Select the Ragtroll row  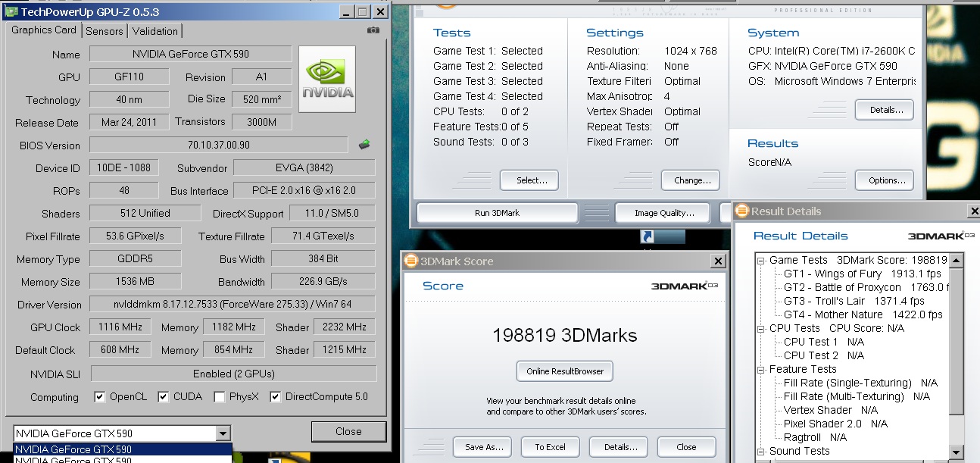pos(815,437)
